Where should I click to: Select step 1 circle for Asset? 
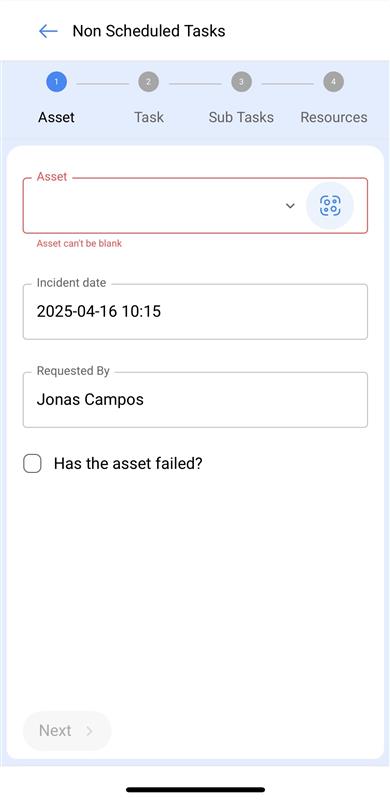[57, 82]
